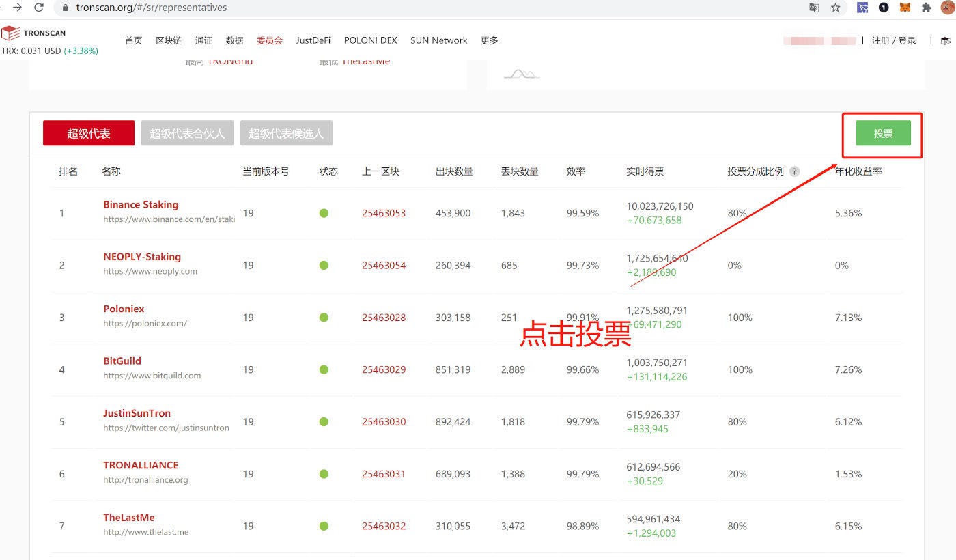956x560 pixels.
Task: Click the https://www.bitguild.com URL text
Action: (152, 376)
